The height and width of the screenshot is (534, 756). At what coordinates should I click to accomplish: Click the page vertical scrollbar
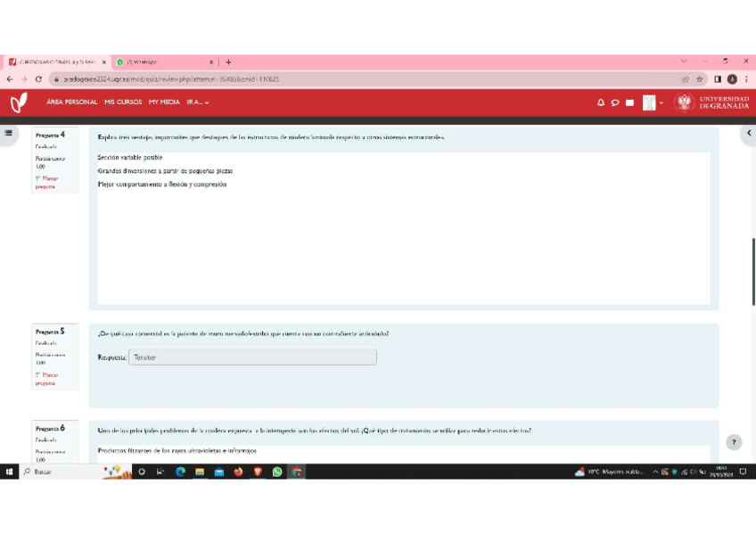[753, 271]
